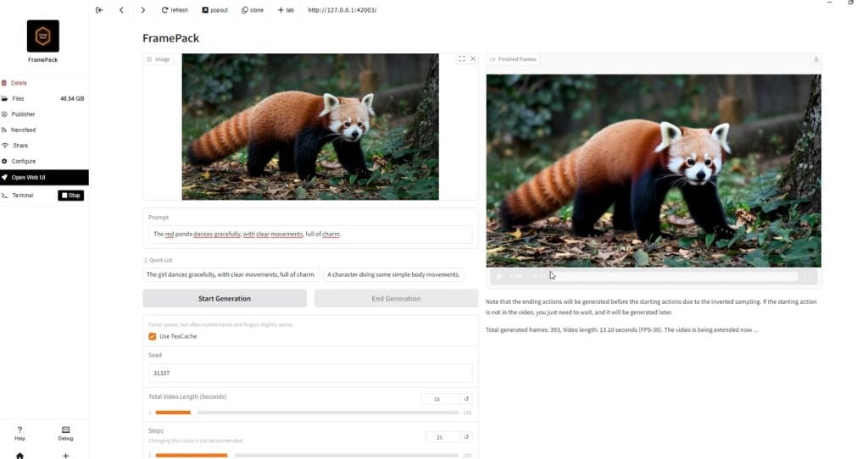The image size is (868, 459).
Task: Click End Generation
Action: (396, 299)
